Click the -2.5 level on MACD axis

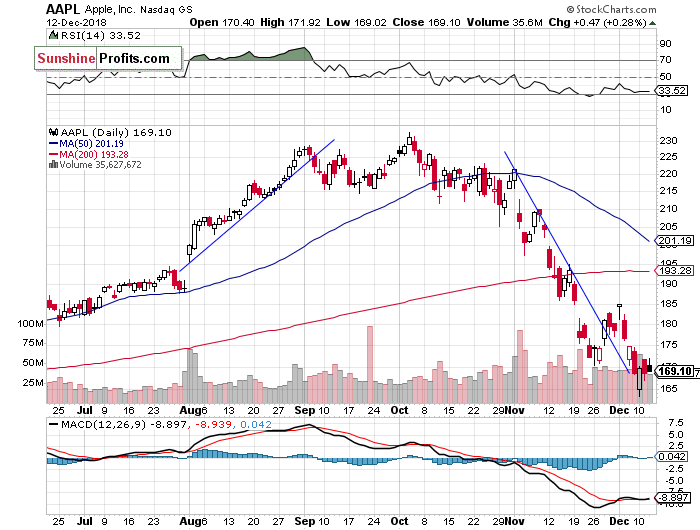pos(674,468)
